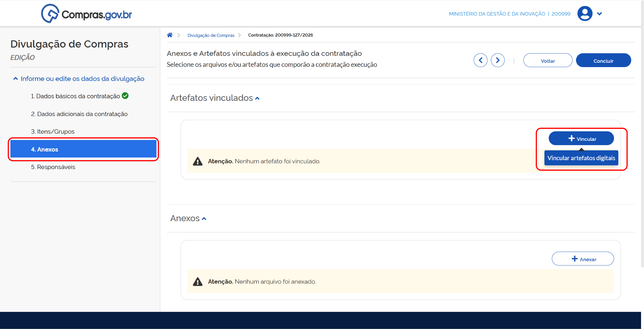This screenshot has width=644, height=329.
Task: Select step 4 Anexos
Action: pos(83,149)
